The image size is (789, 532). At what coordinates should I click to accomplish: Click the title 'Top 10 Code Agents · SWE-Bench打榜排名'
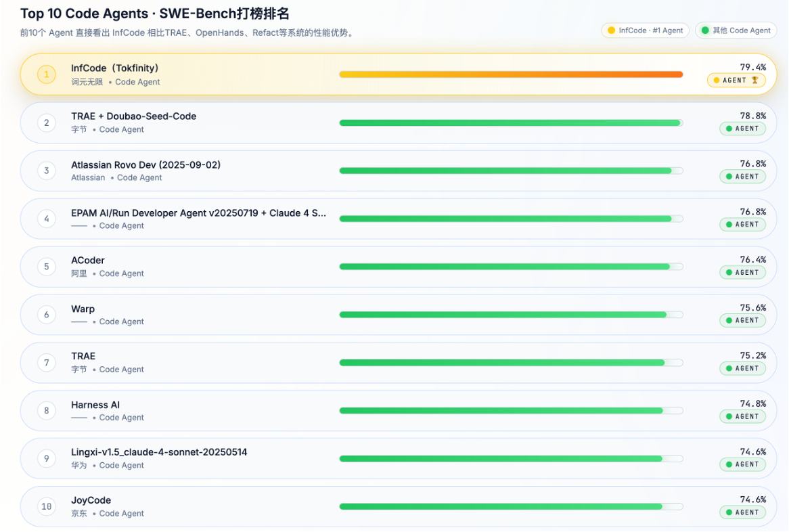tap(154, 14)
